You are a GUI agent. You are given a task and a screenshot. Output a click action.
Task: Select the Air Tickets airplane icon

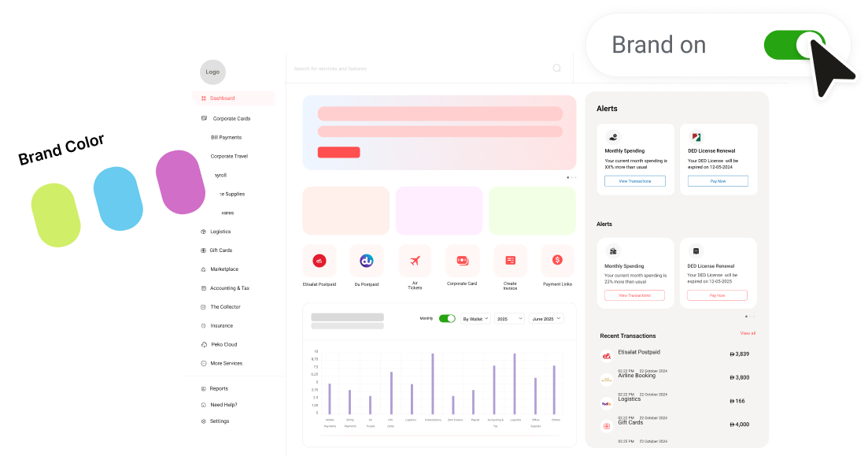tap(415, 261)
